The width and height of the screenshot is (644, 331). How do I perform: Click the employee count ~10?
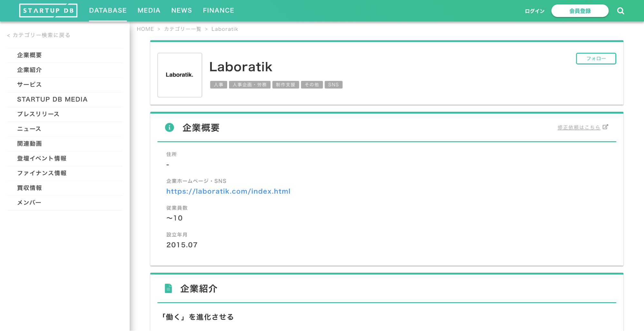click(x=175, y=218)
